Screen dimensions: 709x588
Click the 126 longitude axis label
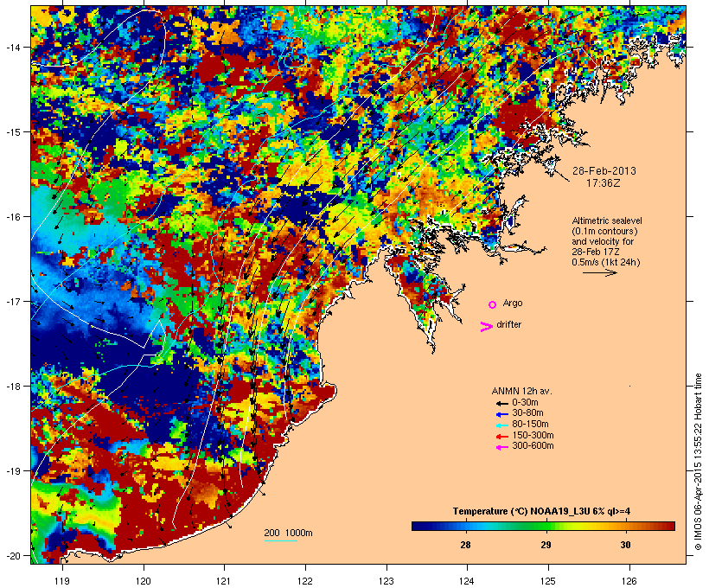[629, 581]
